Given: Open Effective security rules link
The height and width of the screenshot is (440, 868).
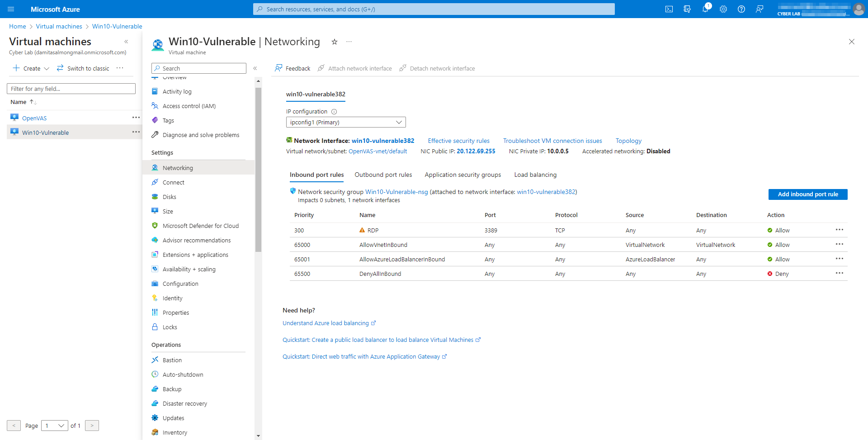Looking at the screenshot, I should tap(458, 141).
